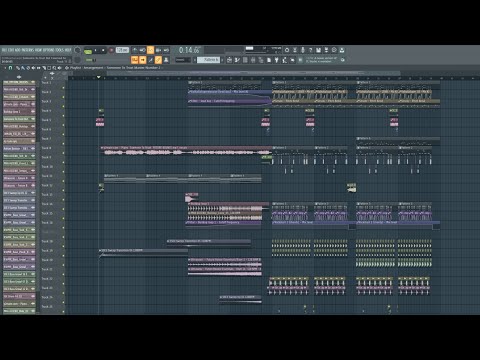
Task: Click the Render as audio icon
Action: click(326, 50)
